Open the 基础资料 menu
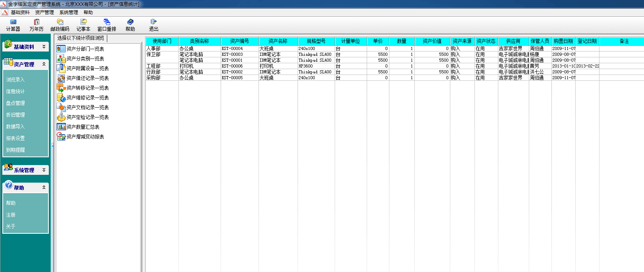The width and height of the screenshot is (644, 272). pos(20,12)
